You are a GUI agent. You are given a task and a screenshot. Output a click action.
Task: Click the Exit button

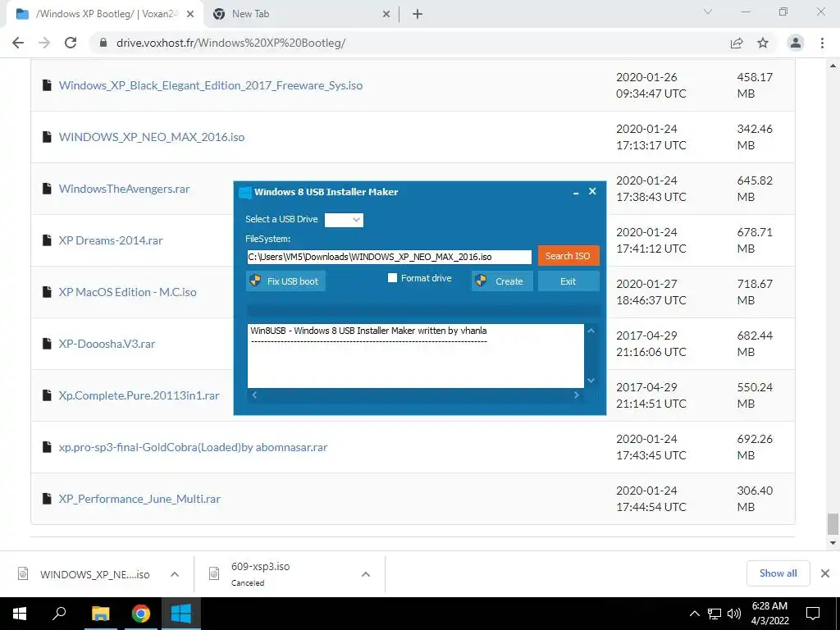[x=568, y=281]
